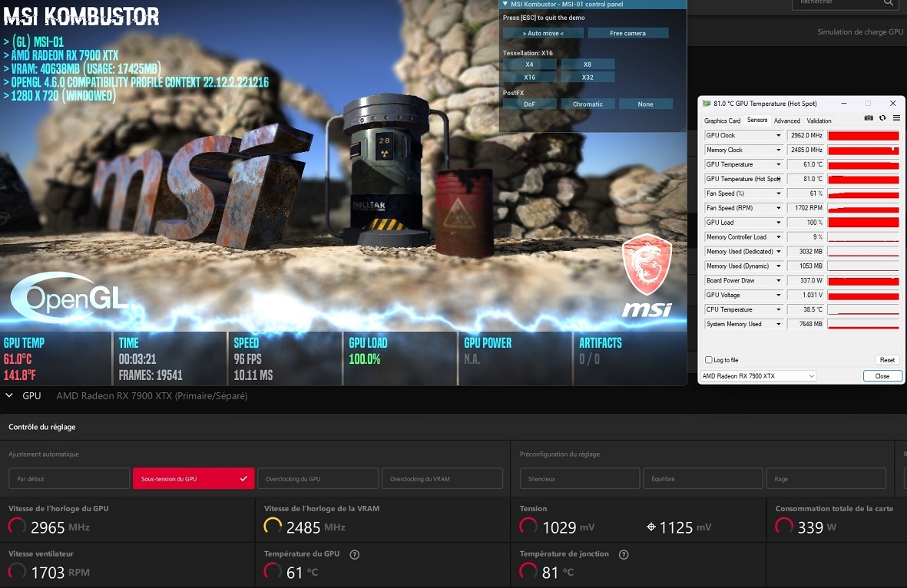Open help icon next to Température de jonction

[x=624, y=554]
